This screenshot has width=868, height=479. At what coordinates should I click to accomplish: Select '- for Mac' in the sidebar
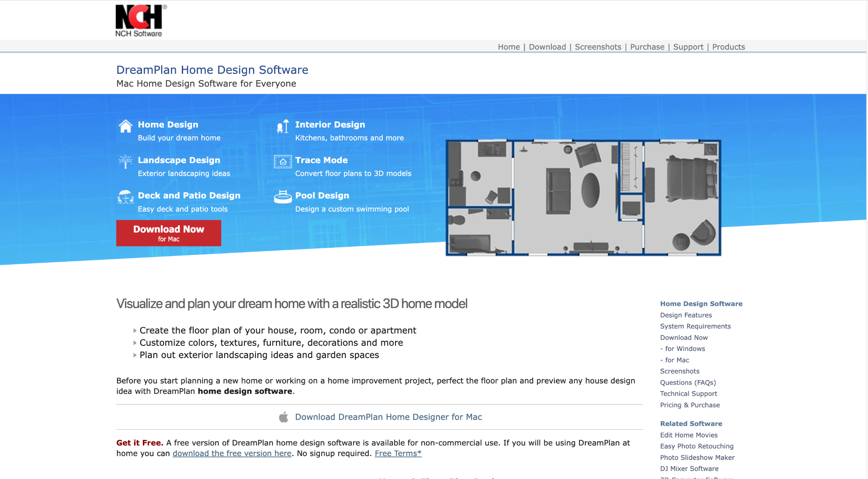674,360
